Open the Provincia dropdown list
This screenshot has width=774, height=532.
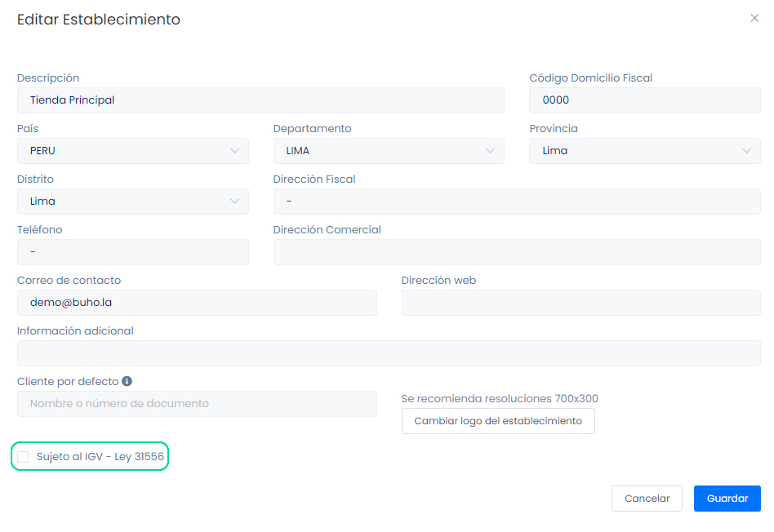coord(644,151)
